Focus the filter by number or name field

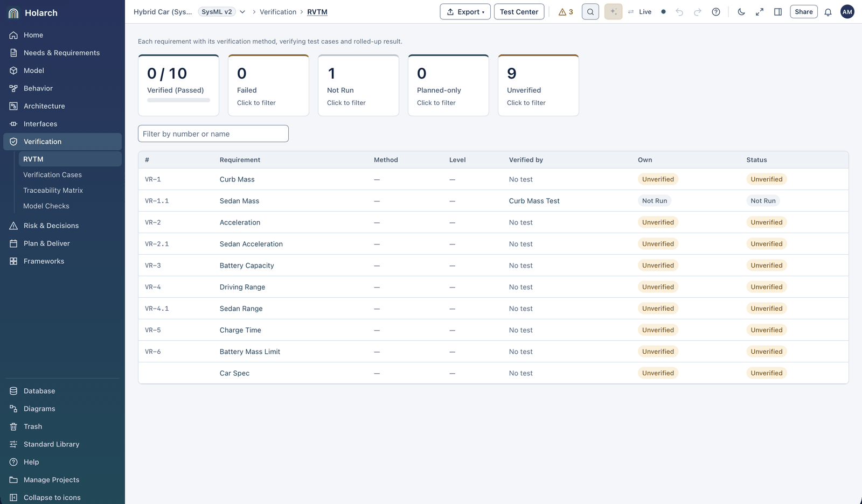[x=213, y=134]
